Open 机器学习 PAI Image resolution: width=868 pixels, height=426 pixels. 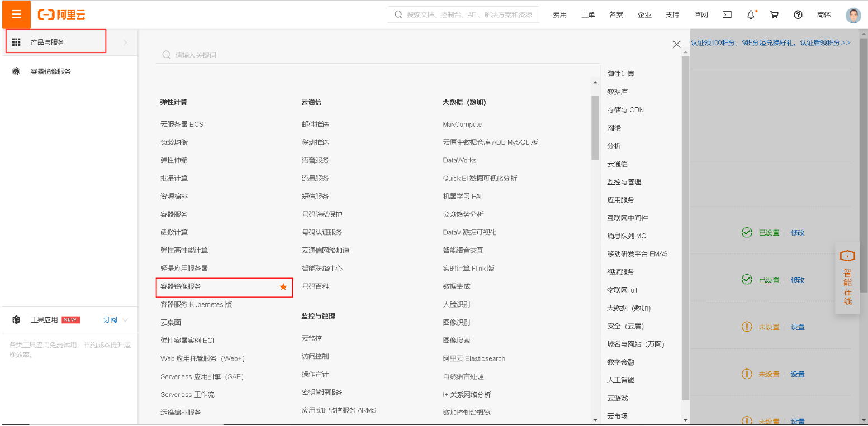462,197
